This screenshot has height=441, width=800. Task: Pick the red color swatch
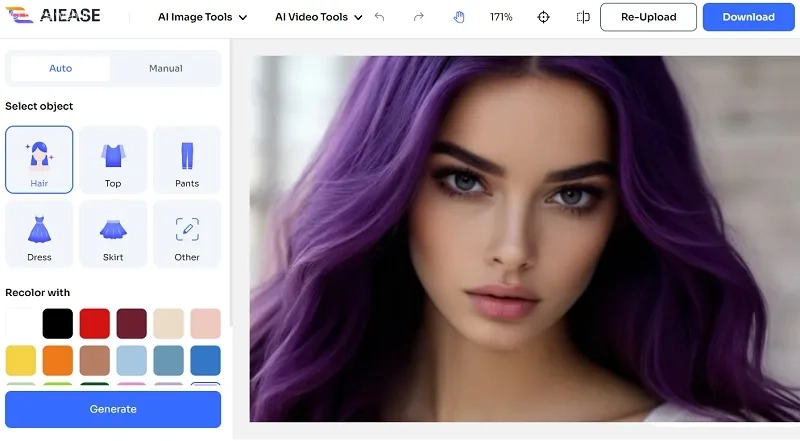[x=94, y=324]
